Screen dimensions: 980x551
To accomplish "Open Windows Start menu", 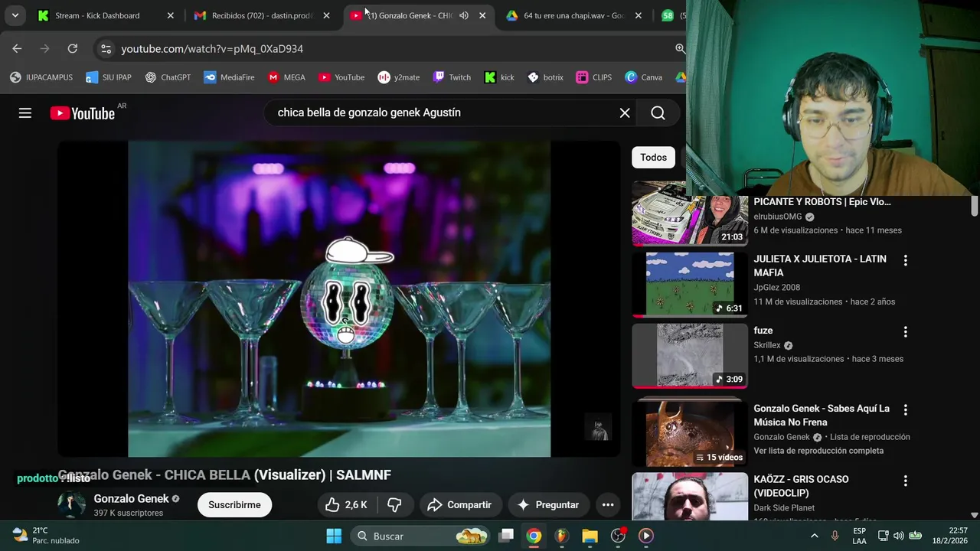I will (334, 536).
